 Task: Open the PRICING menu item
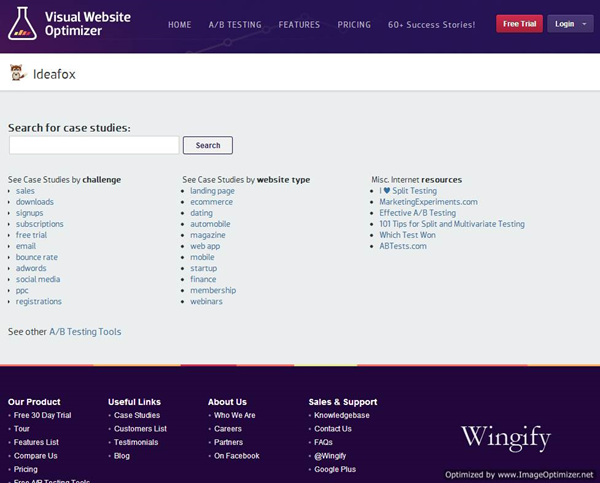354,25
